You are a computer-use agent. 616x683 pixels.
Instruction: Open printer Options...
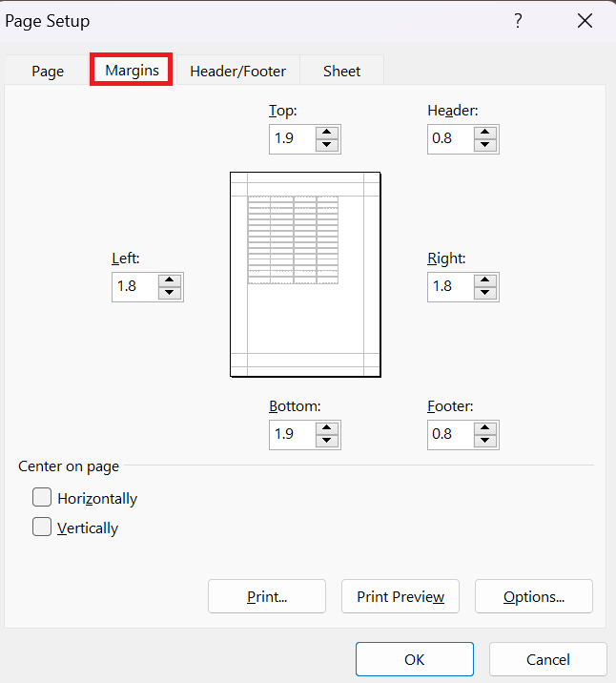(534, 596)
